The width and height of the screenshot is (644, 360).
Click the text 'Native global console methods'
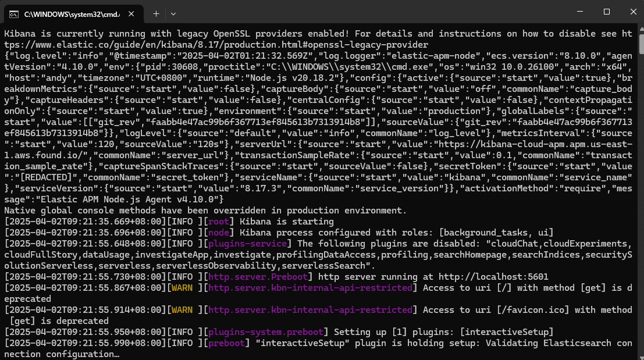click(x=80, y=211)
